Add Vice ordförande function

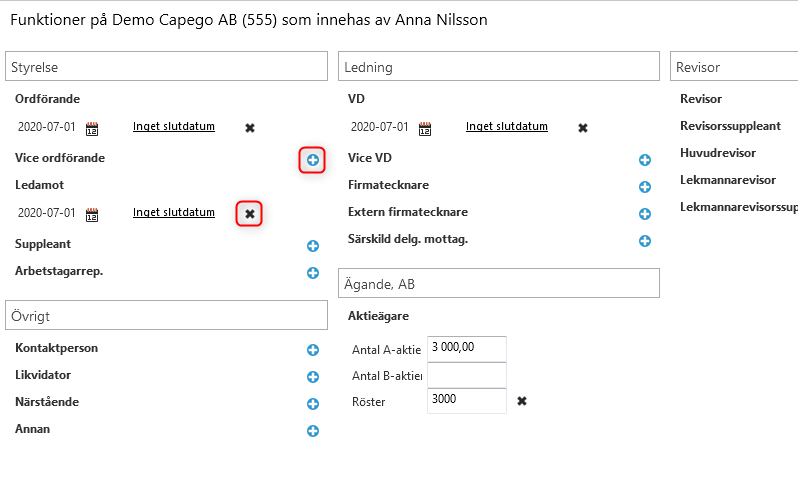pyautogui.click(x=312, y=160)
